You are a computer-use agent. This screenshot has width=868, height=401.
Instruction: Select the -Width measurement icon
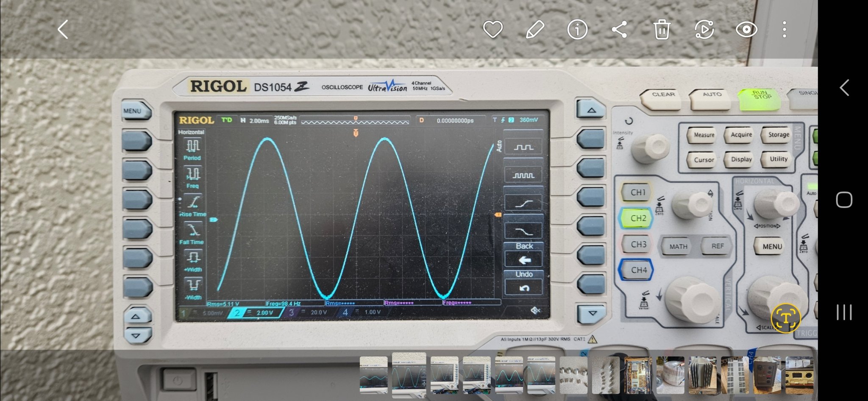[x=193, y=289]
